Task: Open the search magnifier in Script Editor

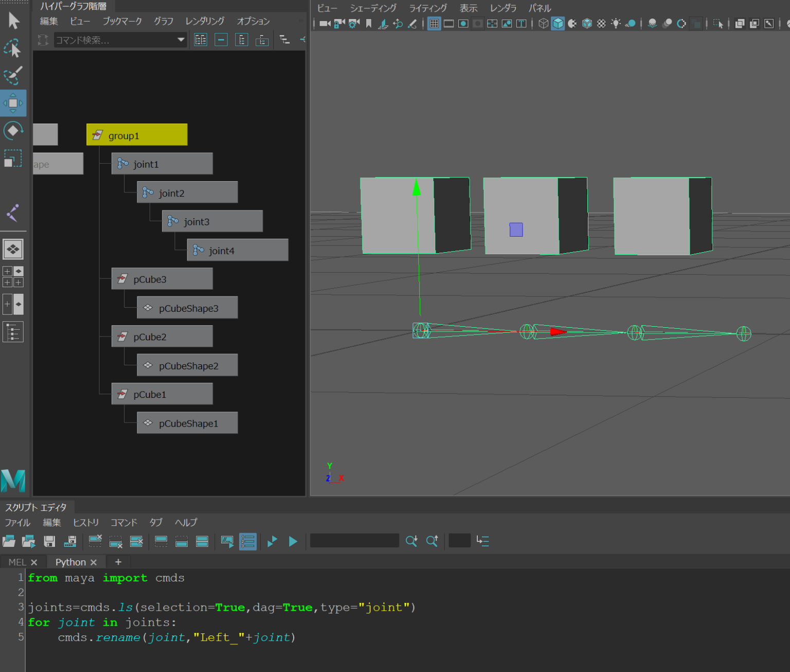Action: [411, 541]
